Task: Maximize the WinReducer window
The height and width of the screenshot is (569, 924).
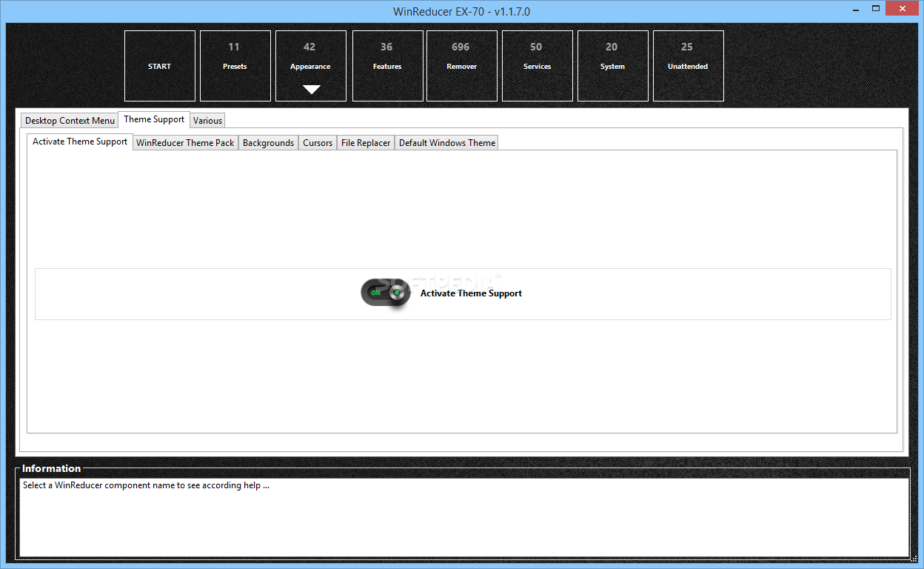Action: point(877,7)
